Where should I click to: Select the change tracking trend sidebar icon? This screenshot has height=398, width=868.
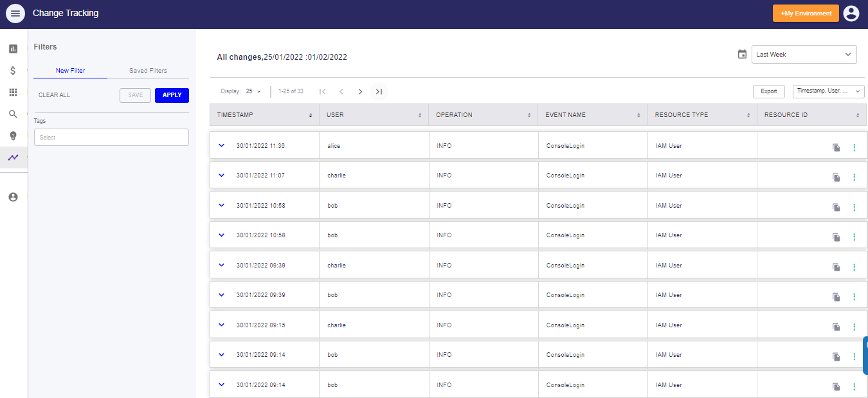13,158
